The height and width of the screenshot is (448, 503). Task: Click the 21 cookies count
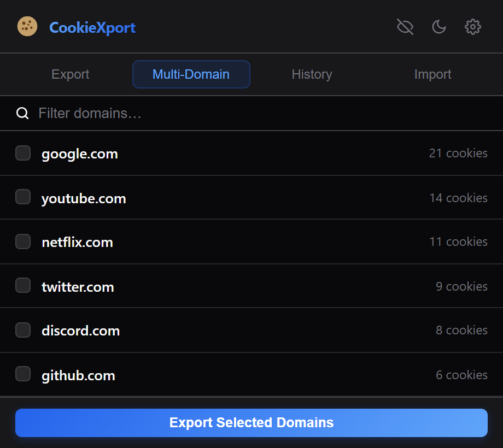(458, 153)
